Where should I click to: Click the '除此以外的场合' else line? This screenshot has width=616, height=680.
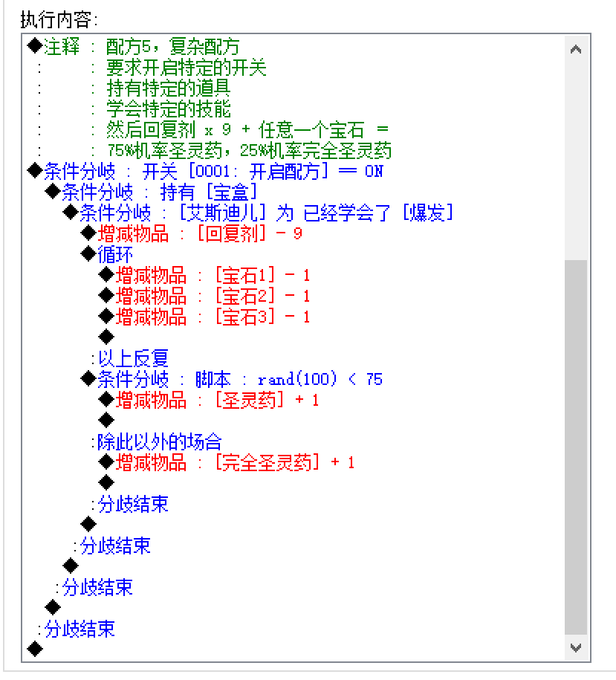pos(157,442)
